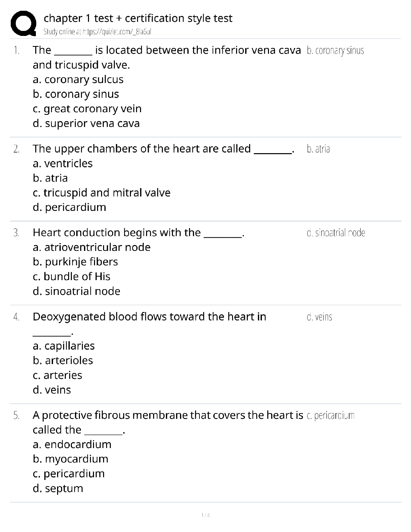Select 'd. sinoatrial node' option in question 3
Viewport: 411px width, 532px height.
point(77,291)
